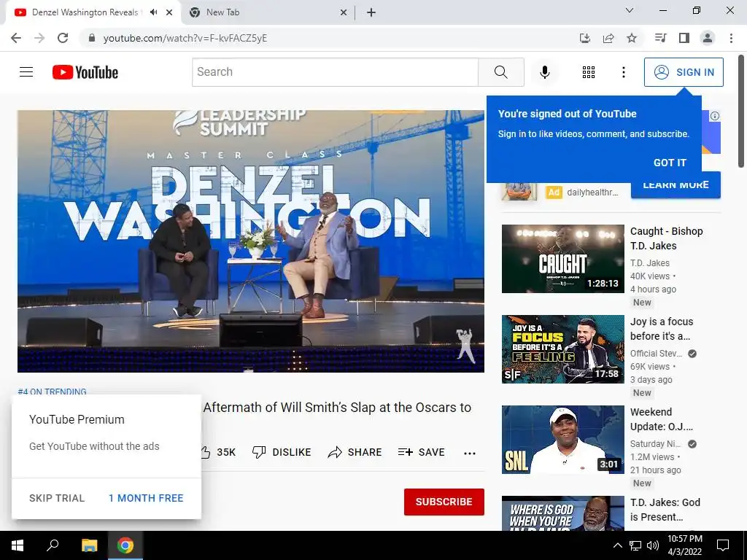Choose 1 MONTH FREE offer
This screenshot has height=560, width=747.
click(x=146, y=497)
